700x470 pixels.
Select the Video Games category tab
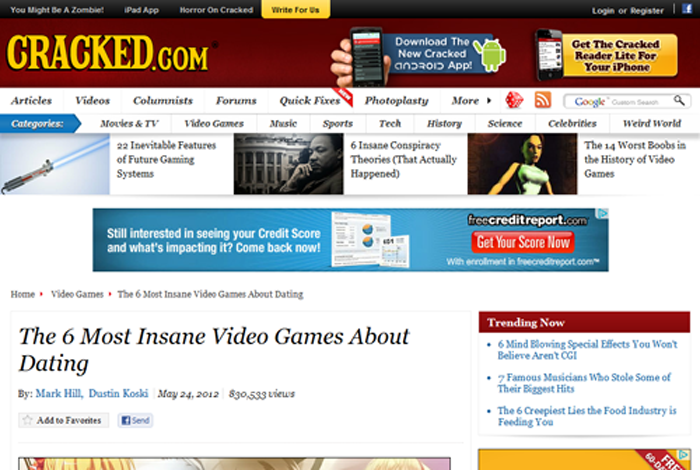coord(214,123)
